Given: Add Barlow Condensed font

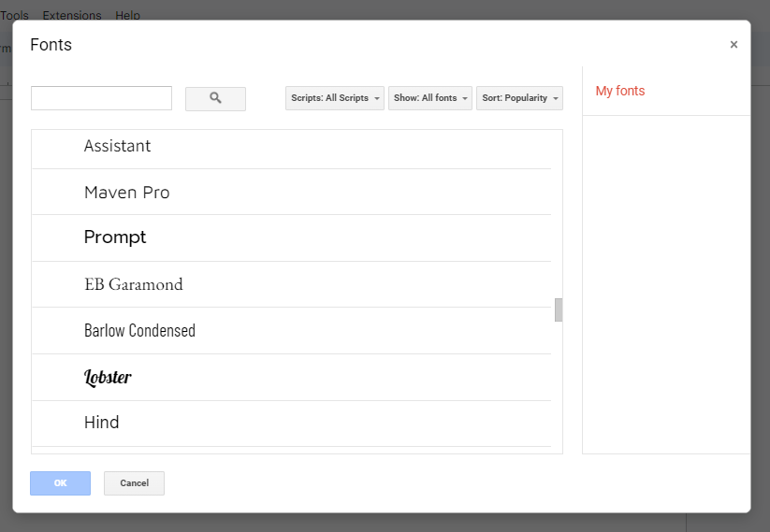Looking at the screenshot, I should [x=139, y=331].
